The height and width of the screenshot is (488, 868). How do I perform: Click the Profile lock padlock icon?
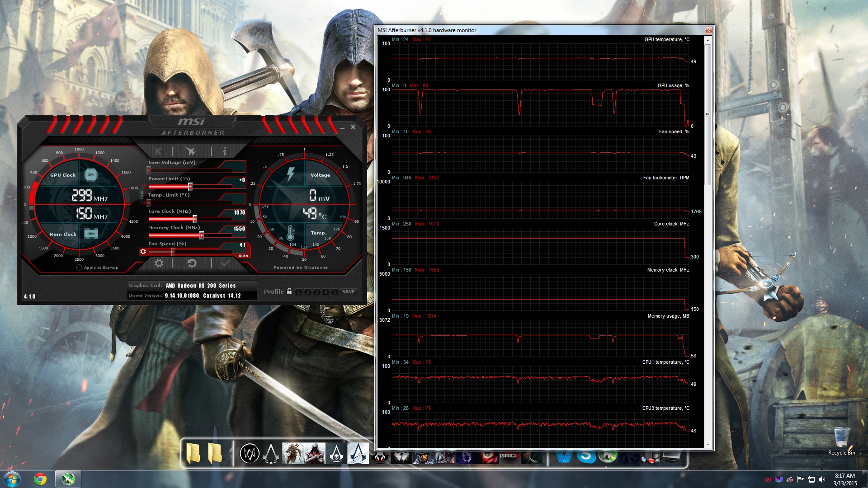point(289,291)
